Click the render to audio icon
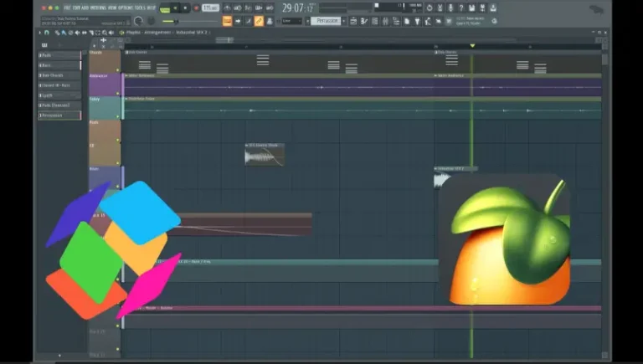The image size is (643, 364). [x=482, y=8]
